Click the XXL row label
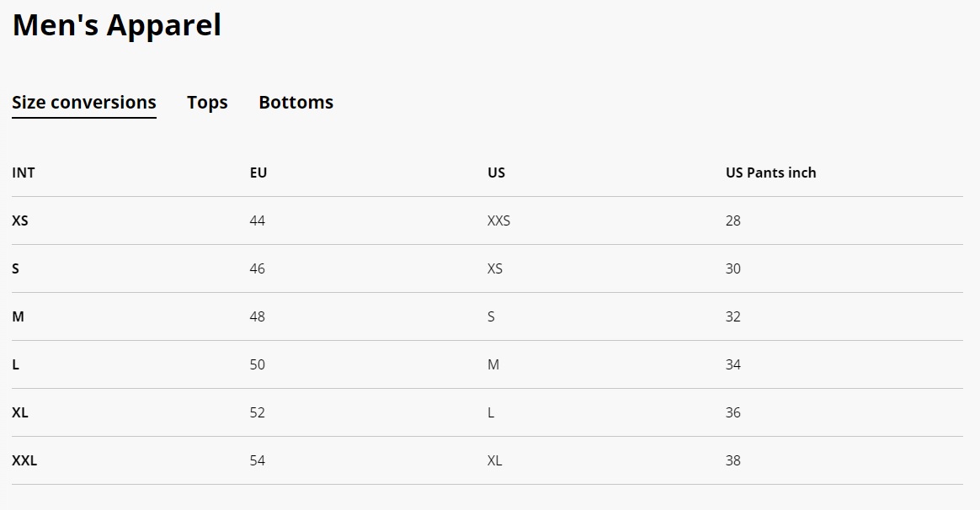 24,460
